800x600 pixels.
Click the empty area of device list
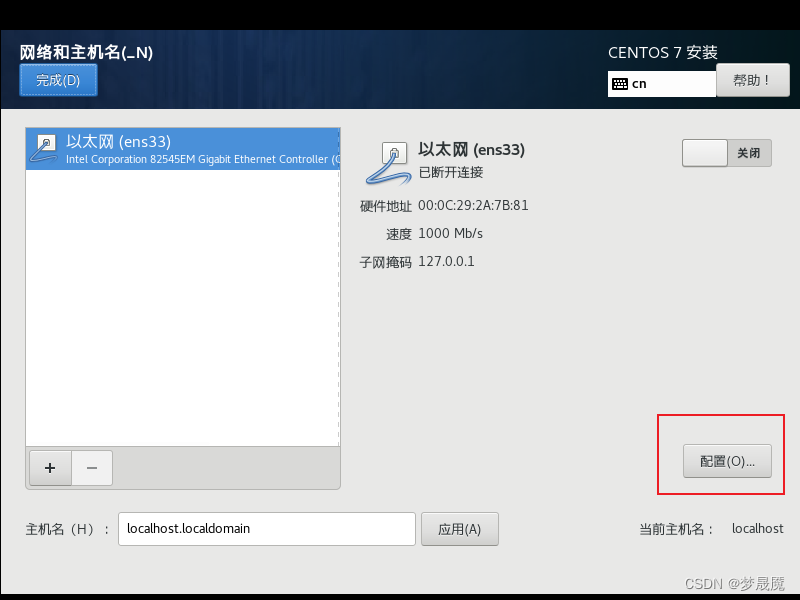(x=183, y=308)
